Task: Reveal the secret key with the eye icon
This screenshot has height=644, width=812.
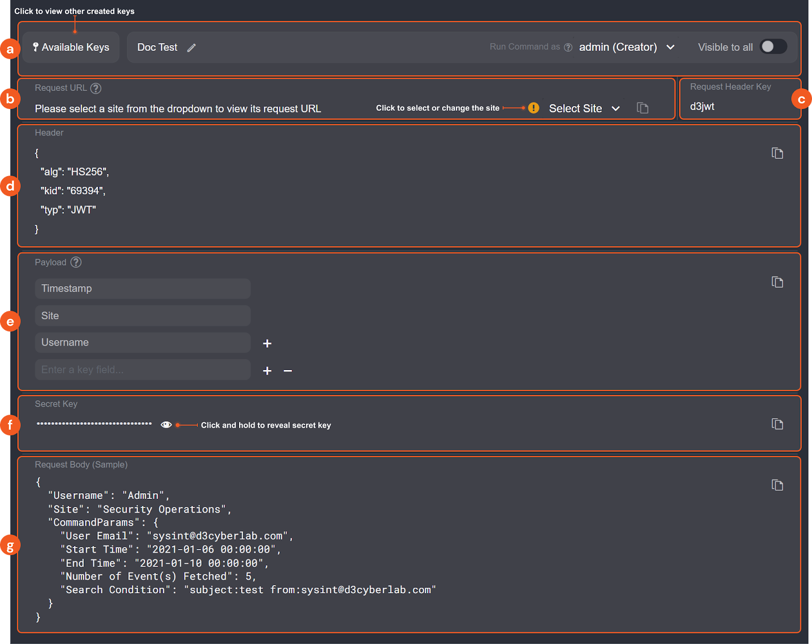Action: 166,424
